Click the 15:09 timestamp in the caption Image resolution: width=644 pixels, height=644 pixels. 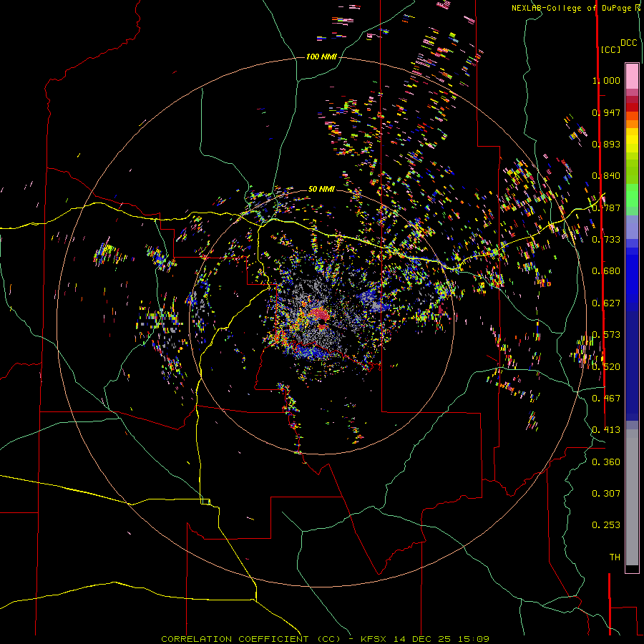coord(474,639)
